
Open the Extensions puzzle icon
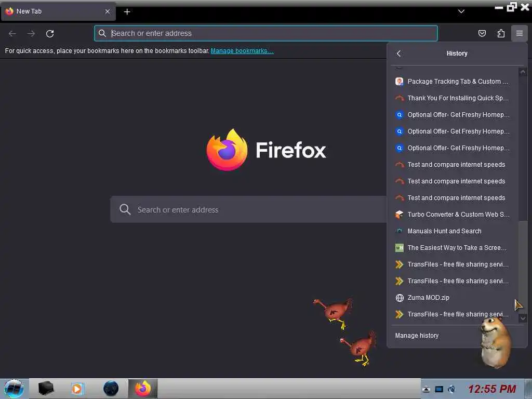(x=501, y=33)
